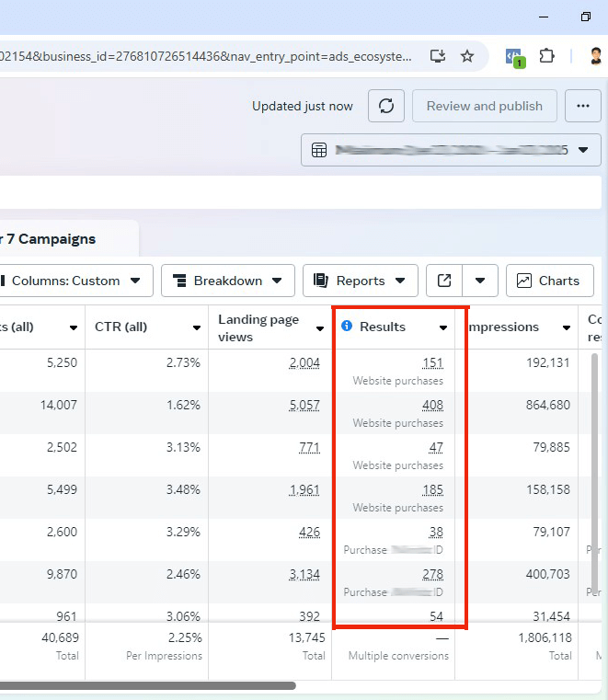Open the 408 website purchases result link
Screen dimensions: 608x700
(431, 405)
